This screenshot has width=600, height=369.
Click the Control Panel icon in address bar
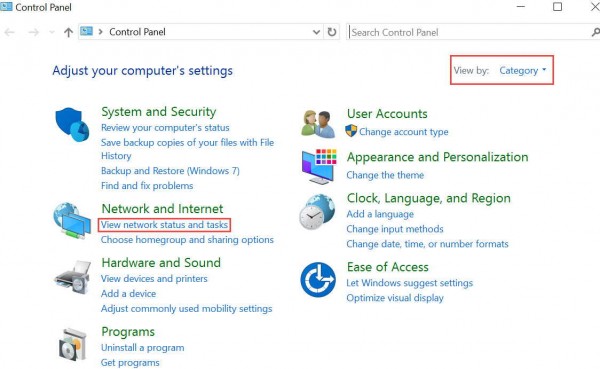click(x=86, y=31)
